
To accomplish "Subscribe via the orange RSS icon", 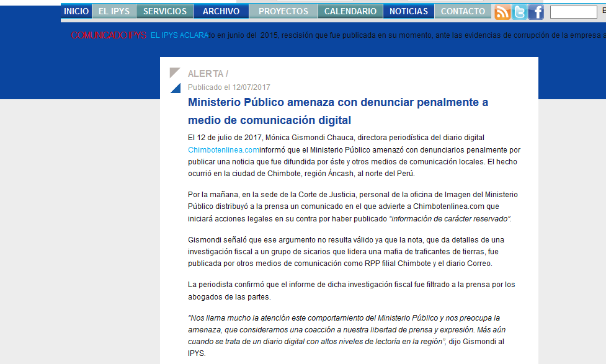I will pyautogui.click(x=502, y=11).
